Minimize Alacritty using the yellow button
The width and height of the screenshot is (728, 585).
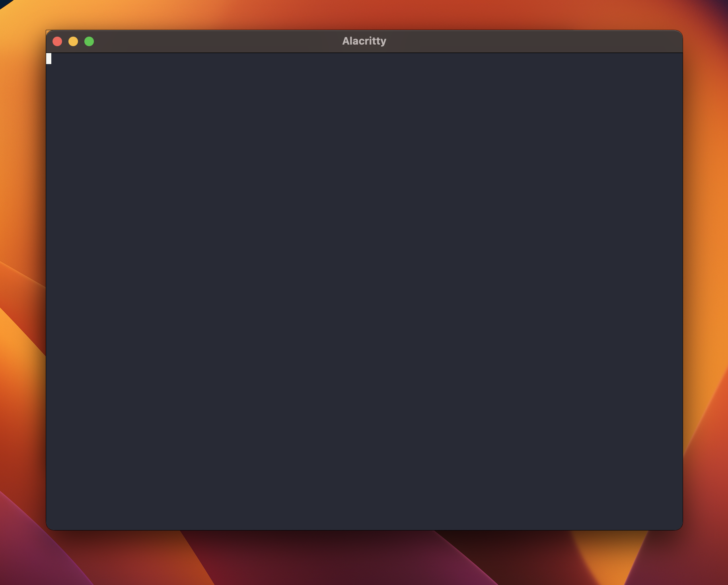pyautogui.click(x=73, y=41)
